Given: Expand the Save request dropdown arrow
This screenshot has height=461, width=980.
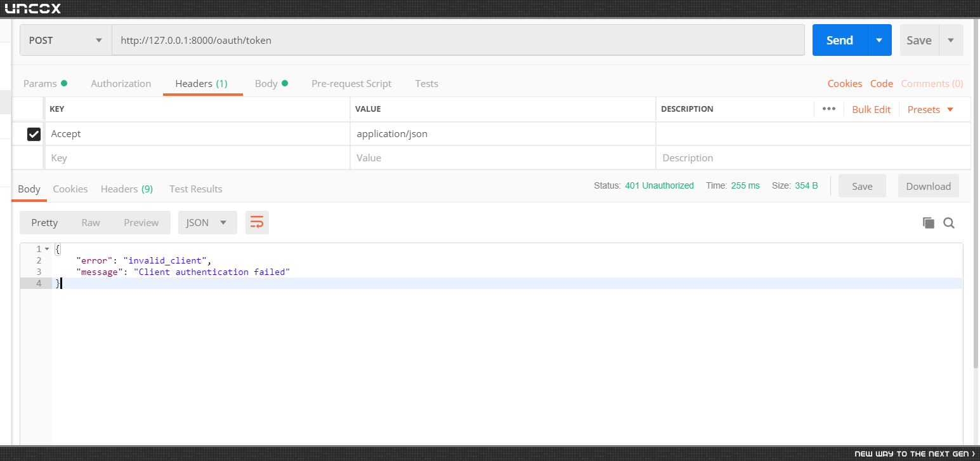Looking at the screenshot, I should [x=951, y=40].
